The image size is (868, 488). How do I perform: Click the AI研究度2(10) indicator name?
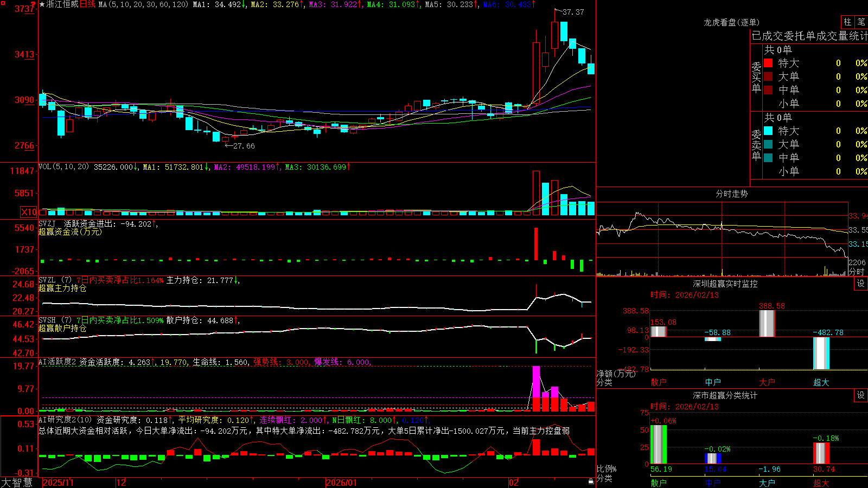65,420
